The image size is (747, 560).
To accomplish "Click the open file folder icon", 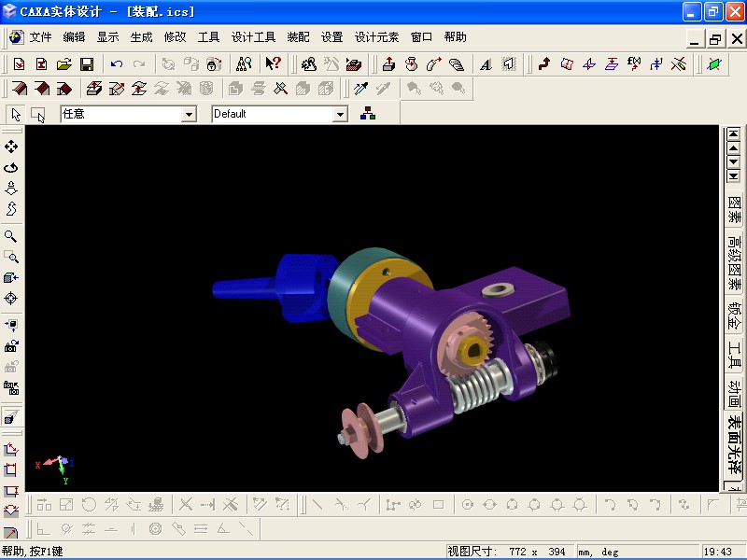I will pos(63,63).
